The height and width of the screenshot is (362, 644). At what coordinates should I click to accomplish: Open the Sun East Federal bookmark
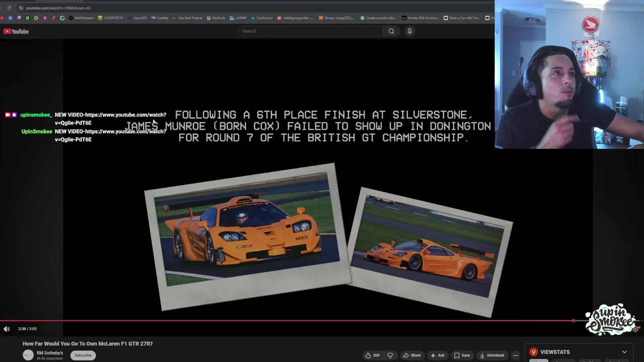(x=187, y=18)
